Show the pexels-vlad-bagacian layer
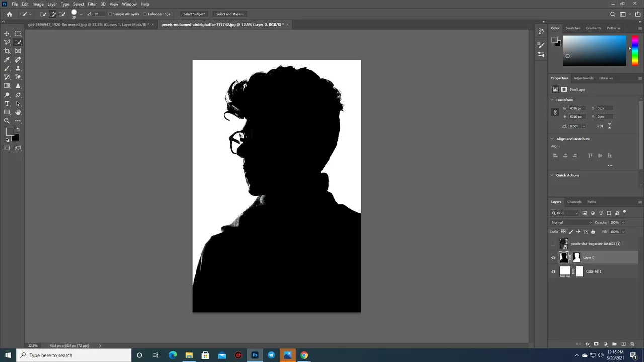644x362 pixels. coord(554,244)
